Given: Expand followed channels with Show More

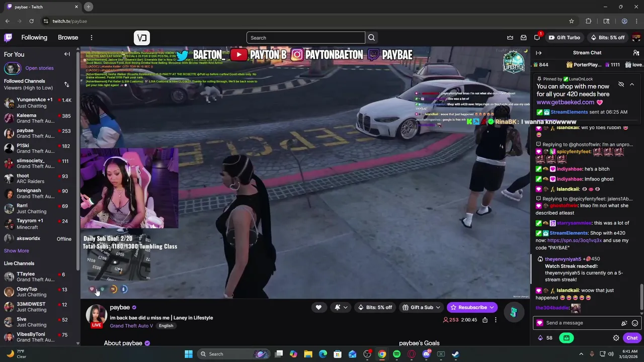Looking at the screenshot, I should pyautogui.click(x=17, y=251).
